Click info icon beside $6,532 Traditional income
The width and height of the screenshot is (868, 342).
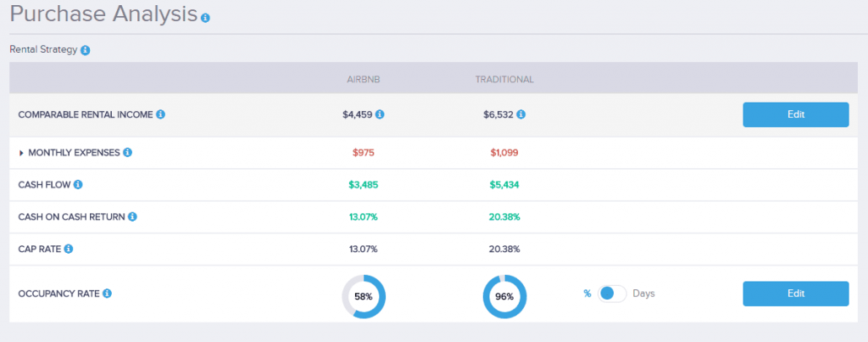pos(520,115)
